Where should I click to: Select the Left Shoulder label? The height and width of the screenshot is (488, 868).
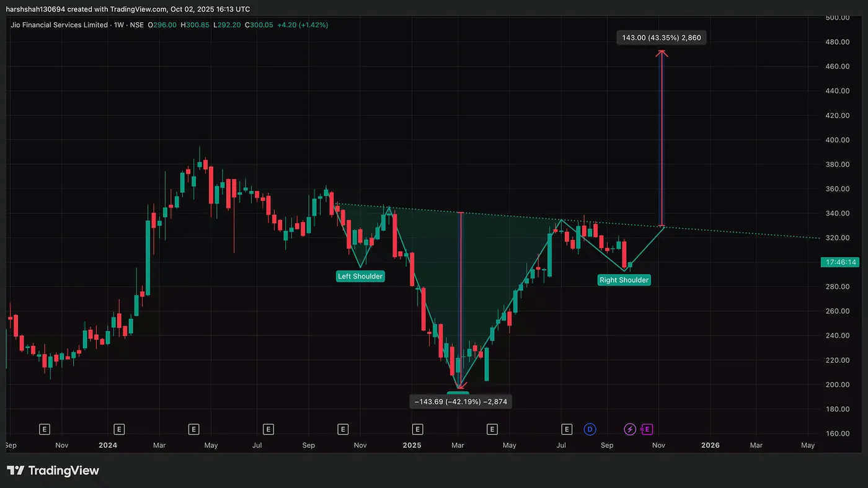point(360,277)
